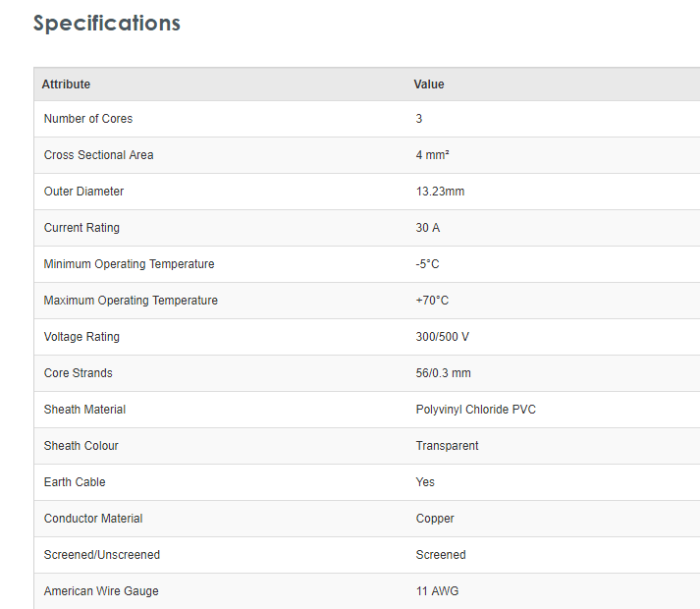Select the Number of Cores label
The height and width of the screenshot is (609, 700).
[88, 119]
